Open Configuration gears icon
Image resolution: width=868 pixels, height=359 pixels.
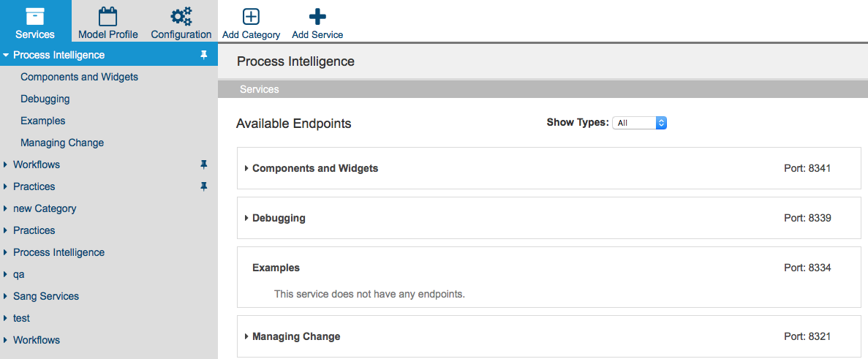click(181, 16)
